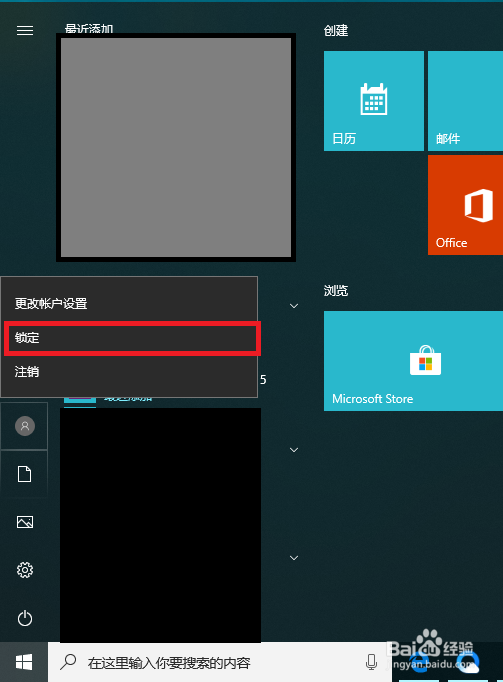Open the user account icon
This screenshot has height=682, width=503.
click(x=25, y=426)
